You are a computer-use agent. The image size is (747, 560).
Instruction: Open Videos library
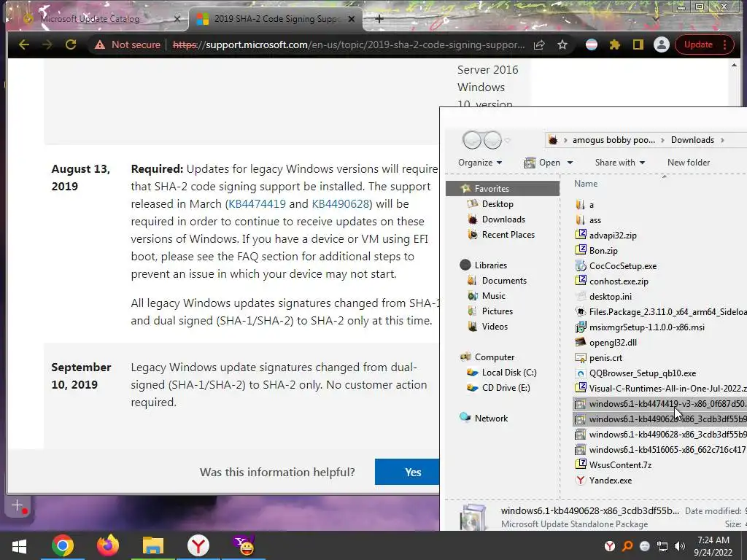pyautogui.click(x=495, y=326)
